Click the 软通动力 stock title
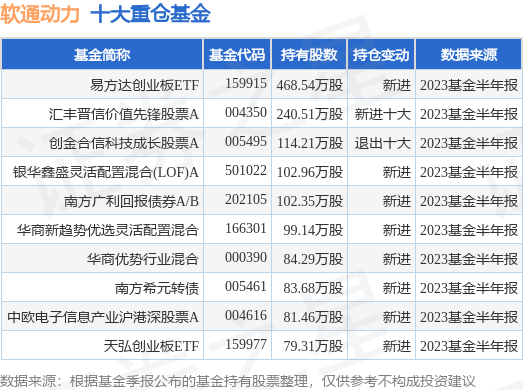Screen dimensions: 523x390 click(40, 14)
